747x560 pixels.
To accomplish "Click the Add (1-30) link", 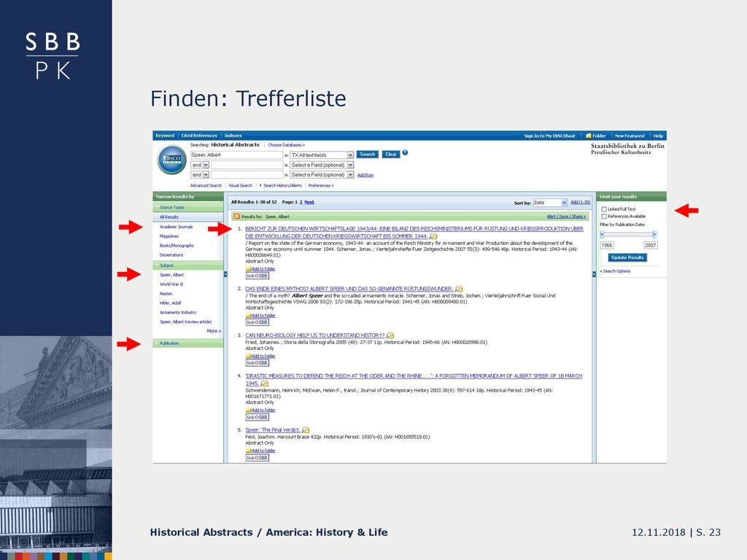I will (x=580, y=203).
